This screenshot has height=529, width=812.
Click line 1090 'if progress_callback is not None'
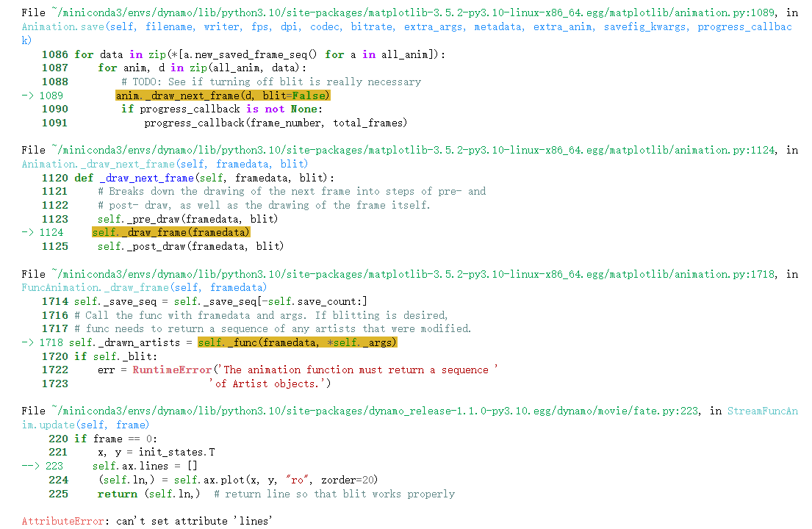click(222, 109)
